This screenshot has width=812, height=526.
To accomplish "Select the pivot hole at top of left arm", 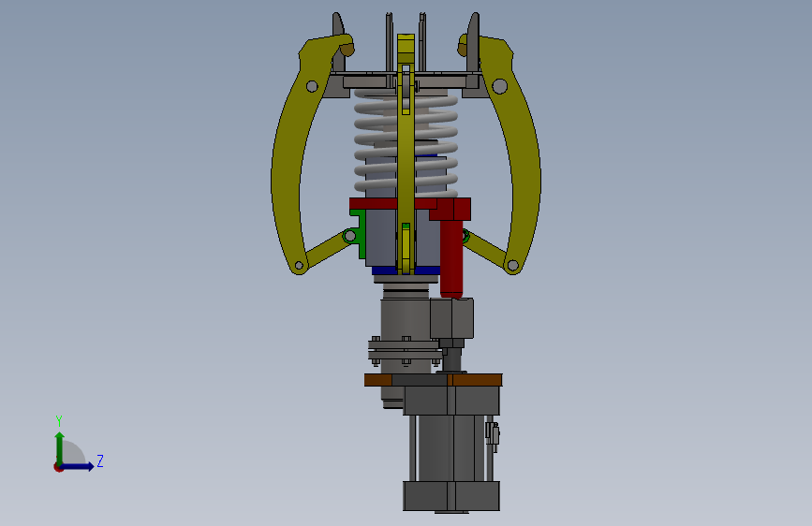I will [312, 86].
